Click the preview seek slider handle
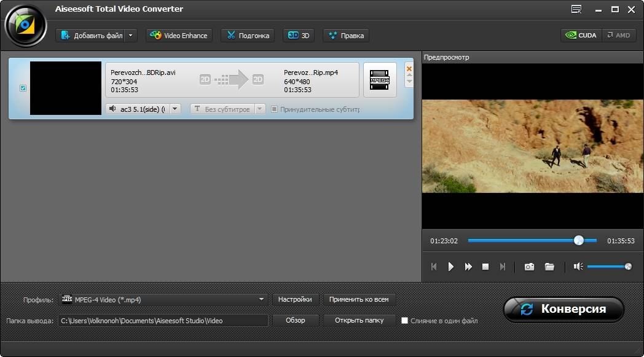This screenshot has width=644, height=357. click(579, 240)
